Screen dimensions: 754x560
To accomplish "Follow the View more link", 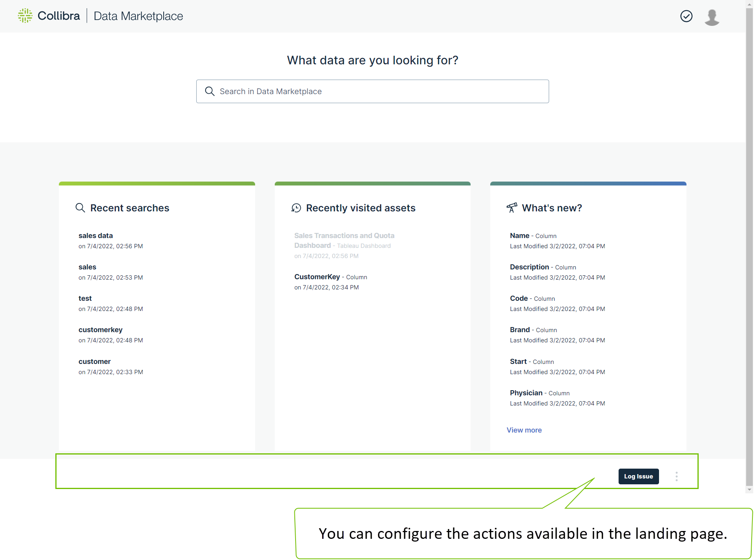I will [524, 430].
